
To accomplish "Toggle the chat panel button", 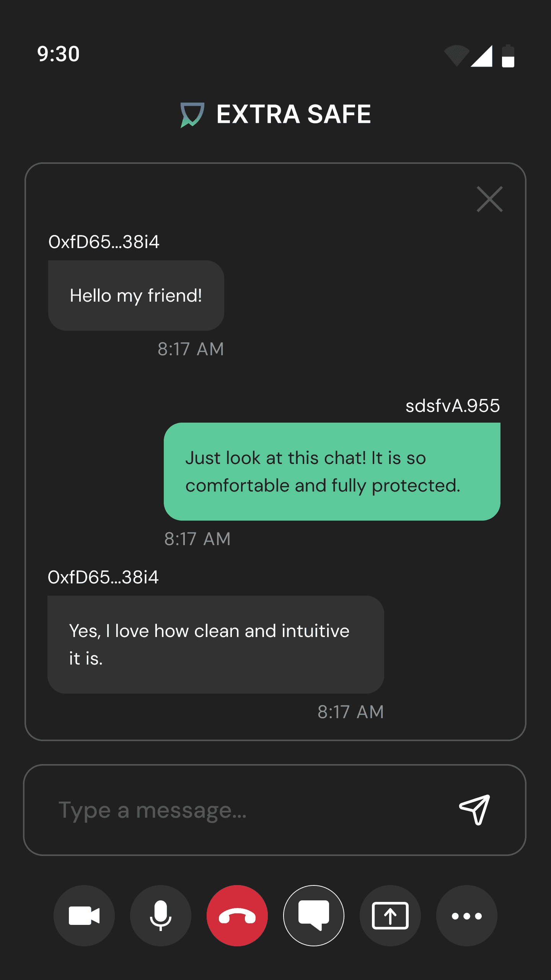I will [x=314, y=916].
